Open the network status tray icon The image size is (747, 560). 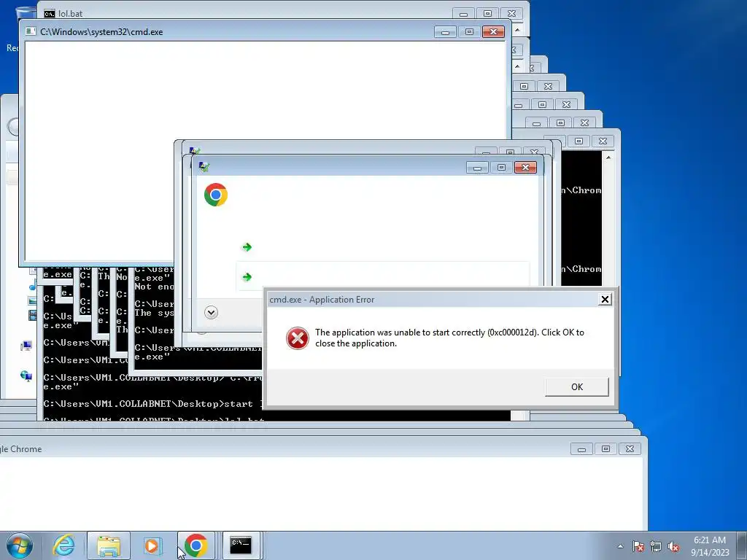point(656,546)
